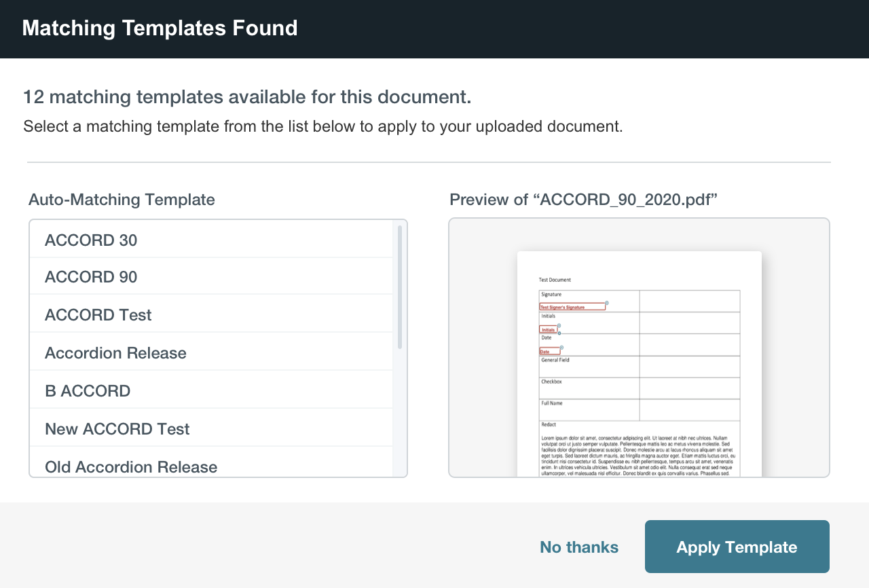Click the Test Signer's Signature field in the preview
Image resolution: width=869 pixels, height=588 pixels.
pyautogui.click(x=572, y=307)
